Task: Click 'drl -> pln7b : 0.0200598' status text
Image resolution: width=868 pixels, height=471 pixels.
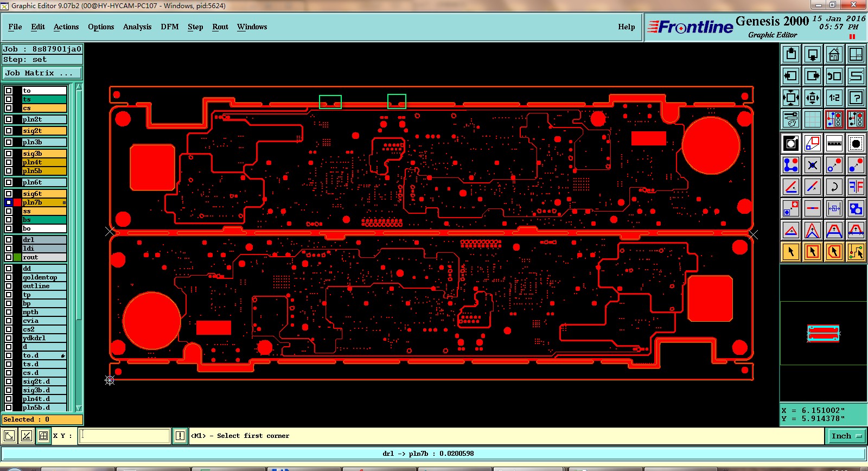Action: click(428, 454)
